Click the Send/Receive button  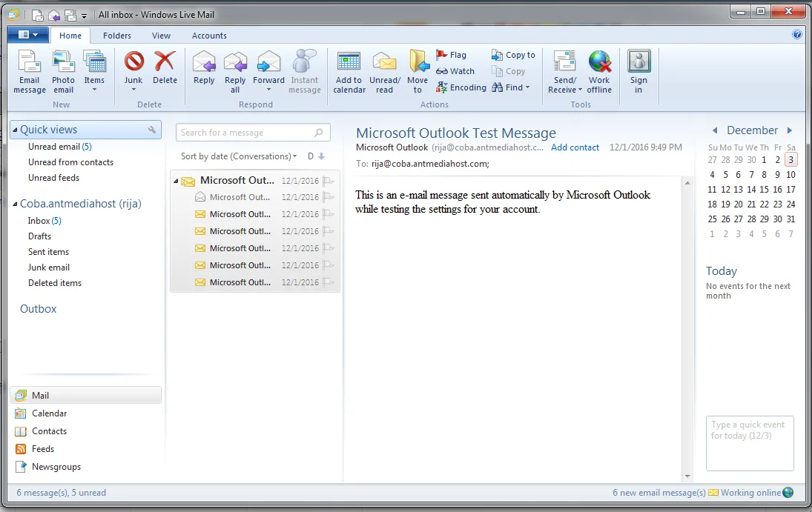[565, 72]
